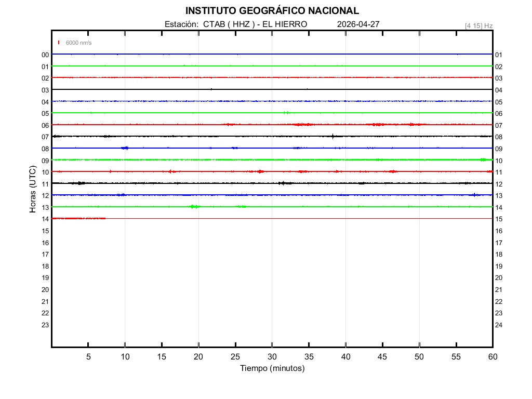Click the "INSTITUTO GEOGRÁFICO NACIONAL" title
This screenshot has height=399, width=532.
(272, 11)
